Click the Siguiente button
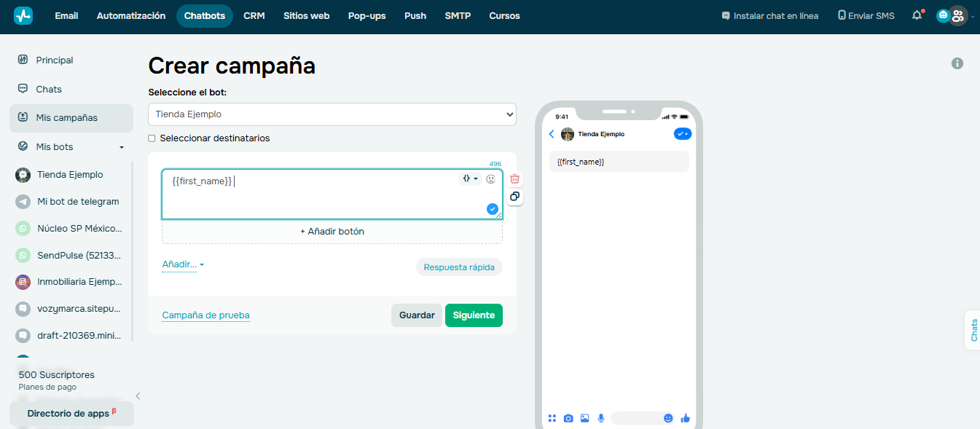 [x=474, y=315]
